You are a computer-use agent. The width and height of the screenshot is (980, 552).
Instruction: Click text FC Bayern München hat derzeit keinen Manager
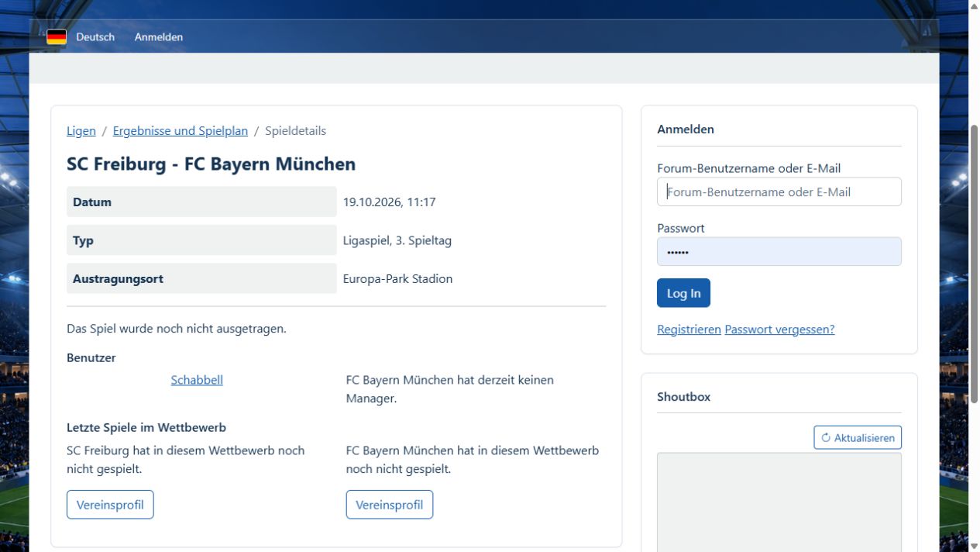pos(450,389)
